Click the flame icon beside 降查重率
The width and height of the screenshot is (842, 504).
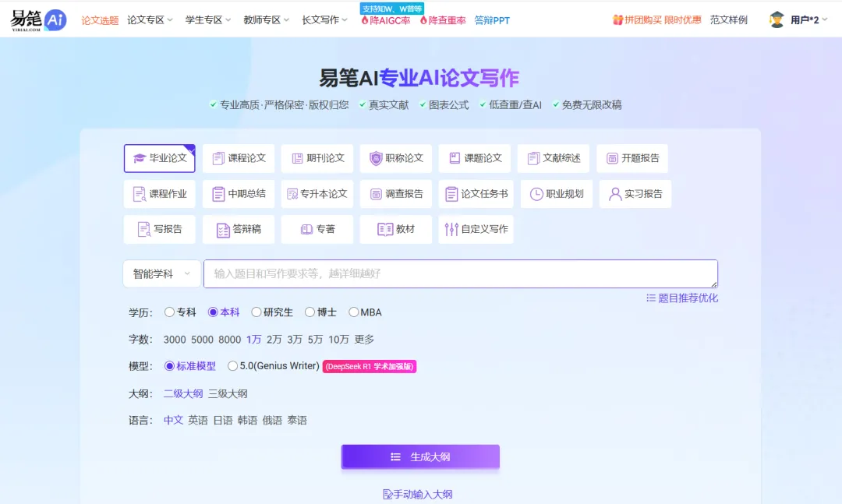coord(423,20)
